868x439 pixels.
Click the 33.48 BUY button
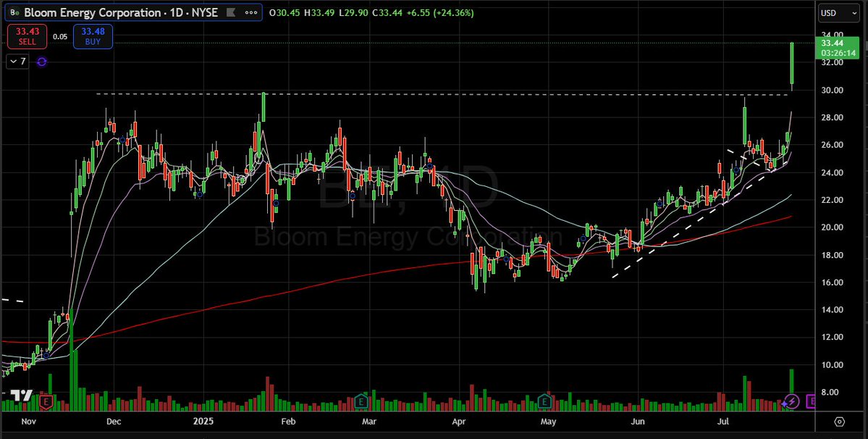pyautogui.click(x=93, y=36)
